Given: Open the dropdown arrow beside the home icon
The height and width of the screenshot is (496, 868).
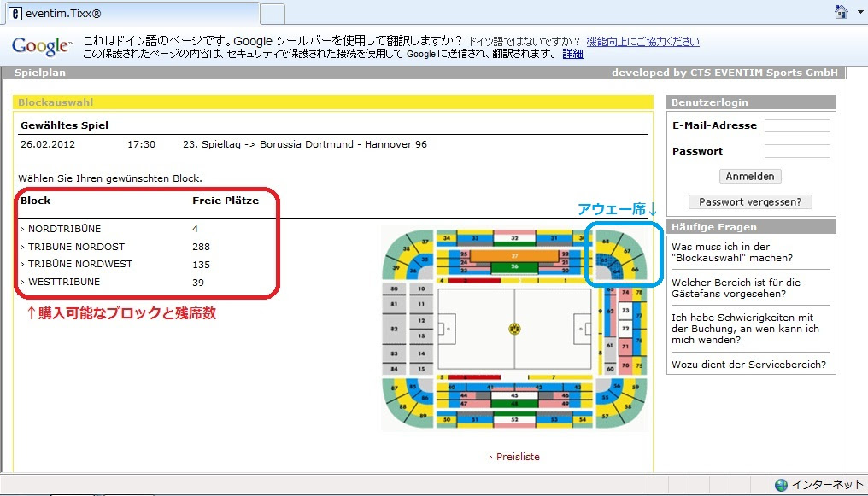Looking at the screenshot, I should click(859, 12).
